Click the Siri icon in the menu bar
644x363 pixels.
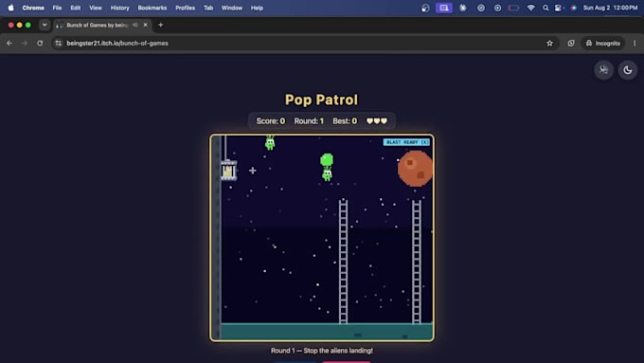[573, 8]
